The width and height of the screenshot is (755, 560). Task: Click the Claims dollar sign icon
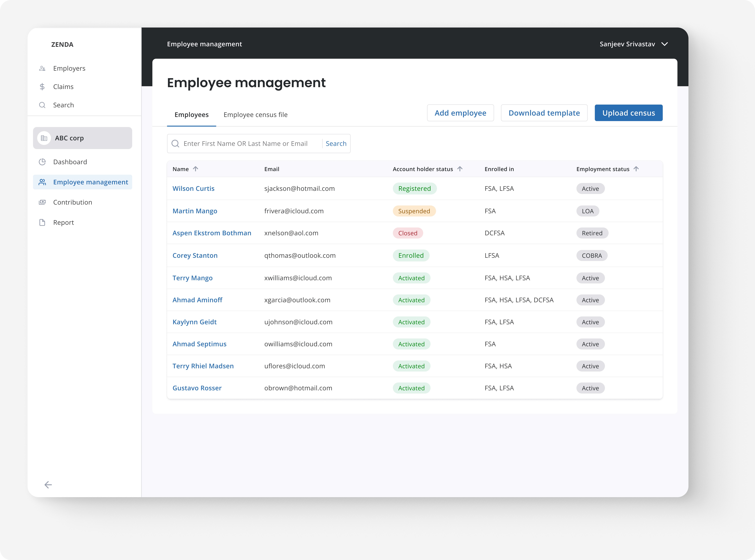click(42, 87)
